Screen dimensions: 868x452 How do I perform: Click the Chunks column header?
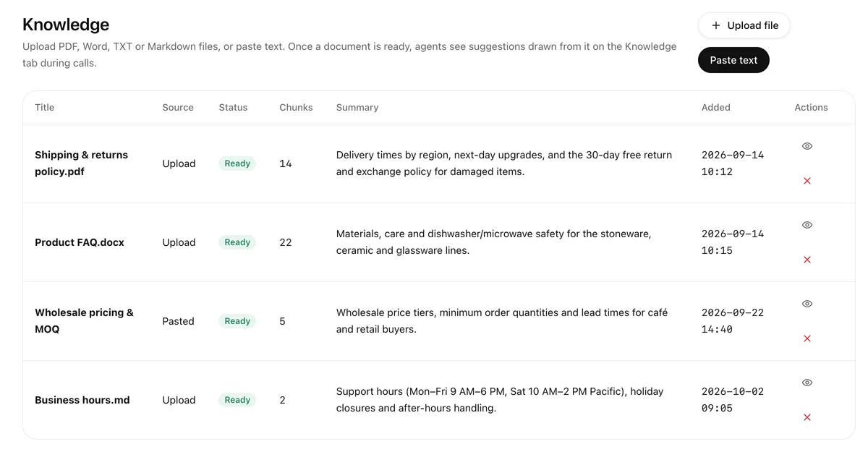[296, 107]
